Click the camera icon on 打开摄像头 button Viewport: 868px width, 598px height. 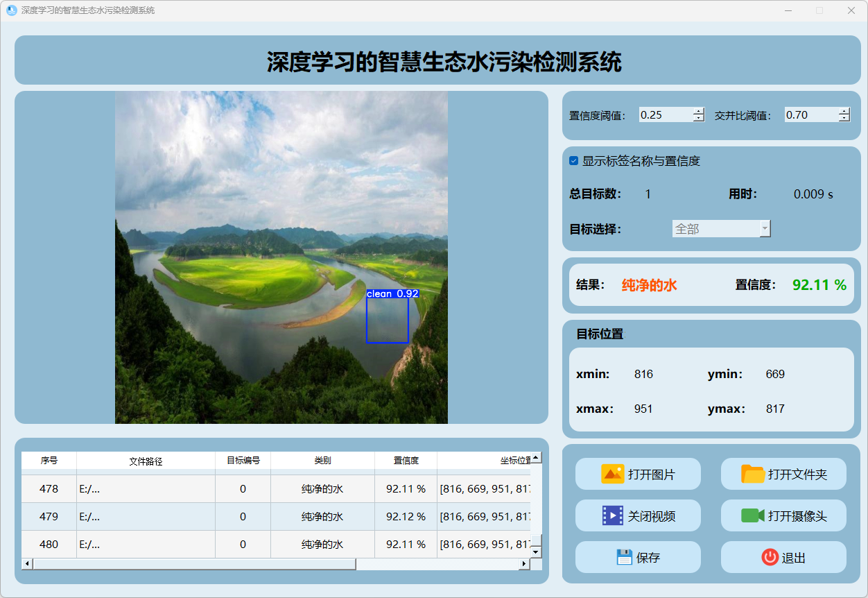coord(752,515)
